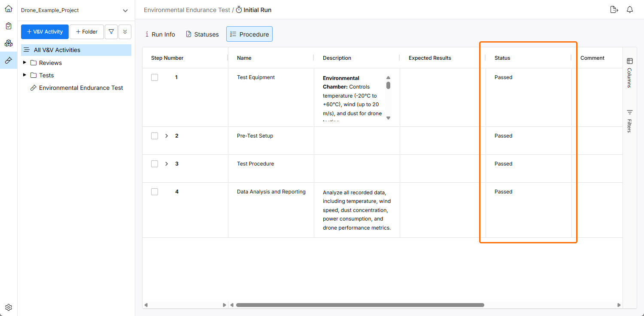Open the home icon in the sidebar
This screenshot has width=644, height=316.
click(x=9, y=9)
